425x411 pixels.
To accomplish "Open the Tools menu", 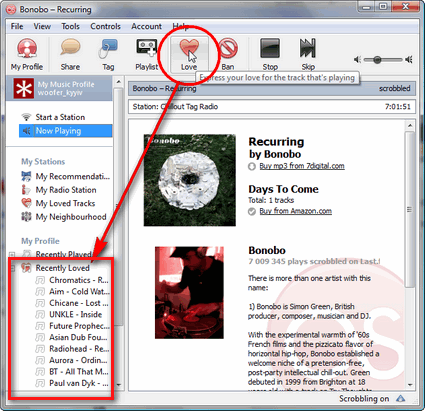I will [x=70, y=26].
